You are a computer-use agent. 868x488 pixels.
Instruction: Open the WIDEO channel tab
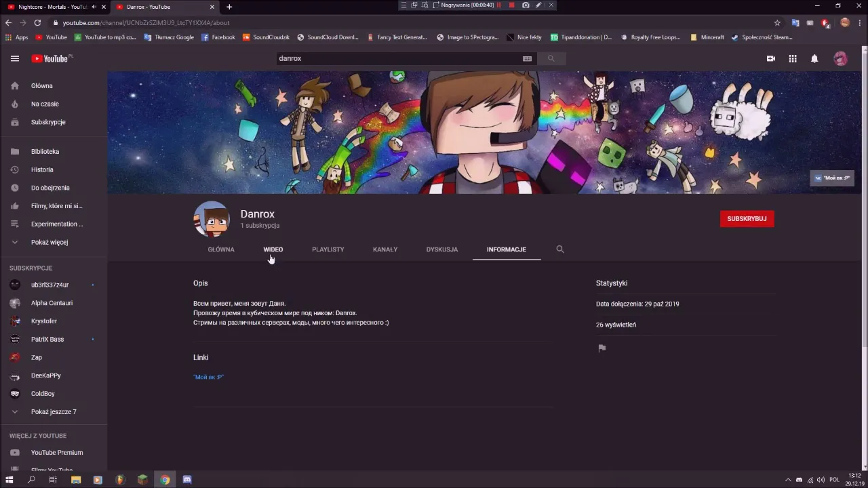coord(273,249)
